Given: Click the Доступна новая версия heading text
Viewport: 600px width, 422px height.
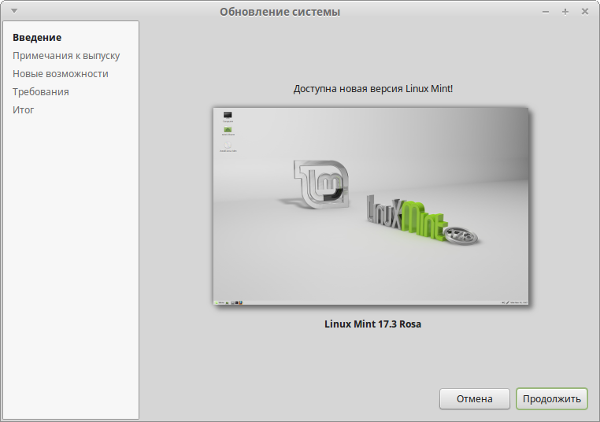Looking at the screenshot, I should point(373,89).
